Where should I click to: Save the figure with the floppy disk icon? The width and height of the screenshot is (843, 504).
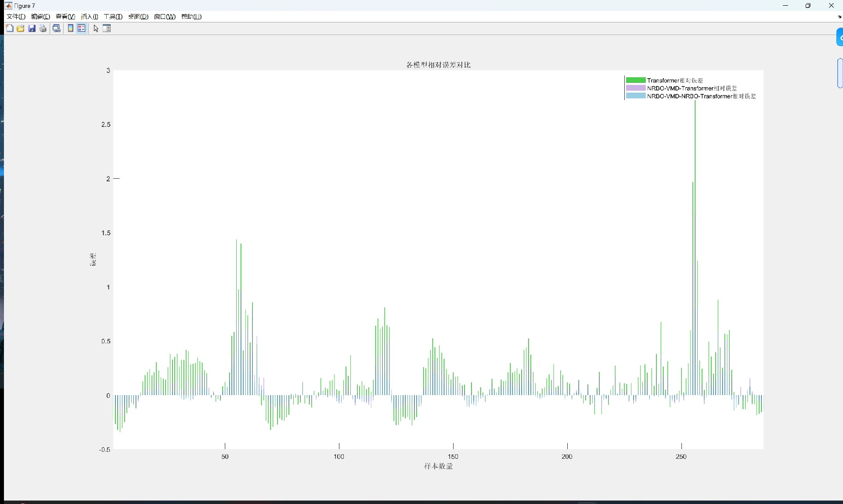coord(32,29)
